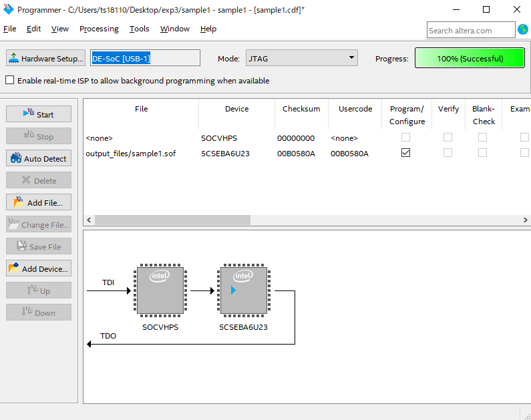The width and height of the screenshot is (531, 420).
Task: Select the 5CSEBA6U23 chip in the chain diagram
Action: (x=244, y=290)
